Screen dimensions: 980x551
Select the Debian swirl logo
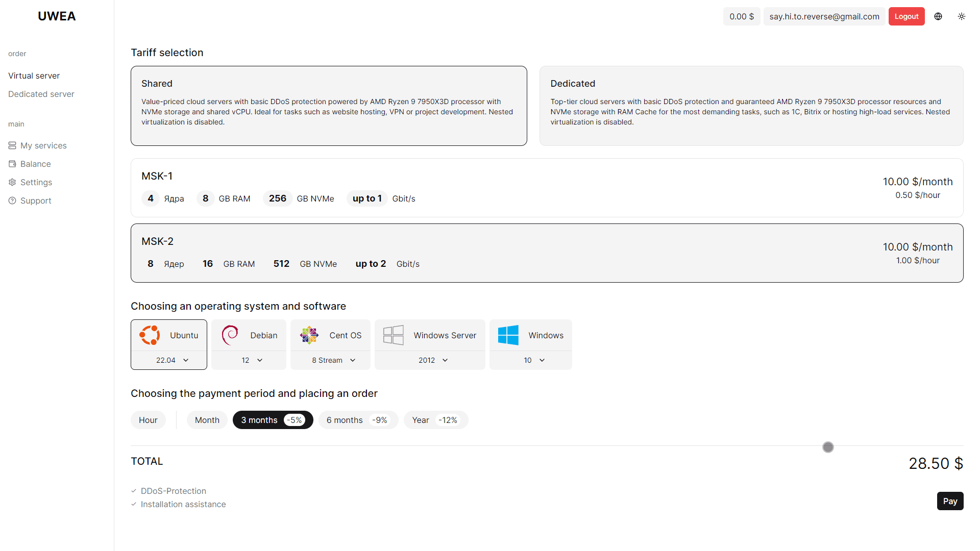tap(230, 335)
